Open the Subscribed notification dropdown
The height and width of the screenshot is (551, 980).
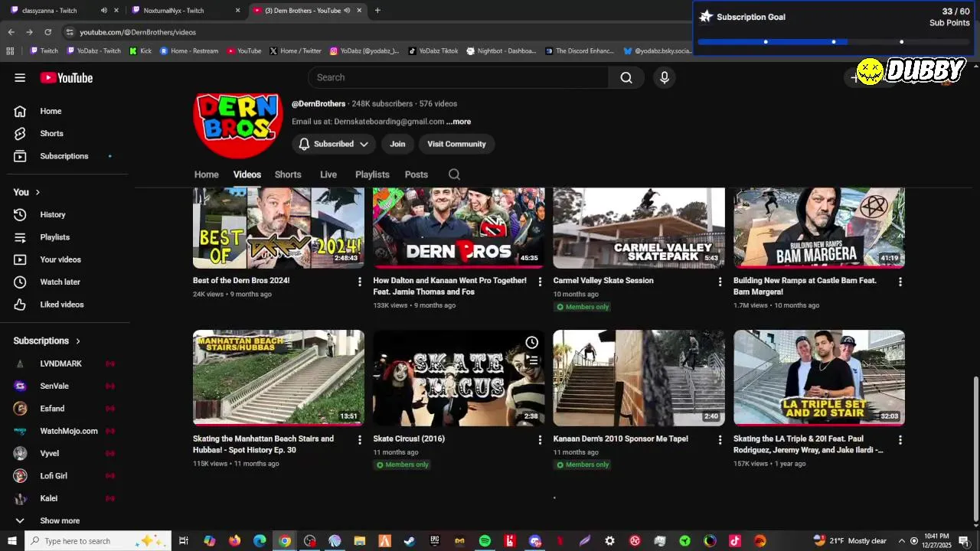click(334, 144)
